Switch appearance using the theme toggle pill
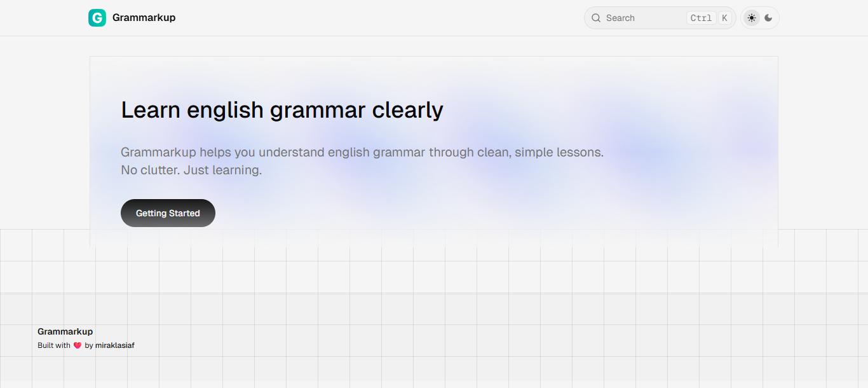This screenshot has height=388, width=868. 760,18
